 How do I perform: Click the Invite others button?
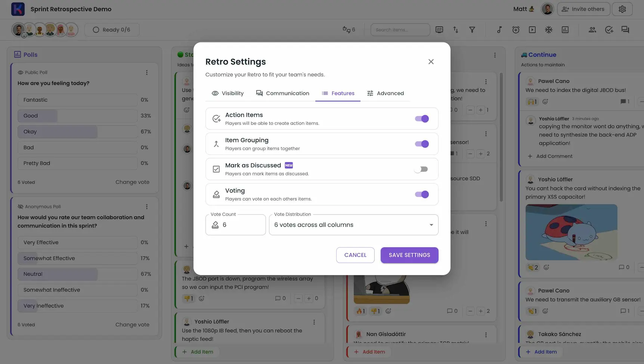pos(583,9)
